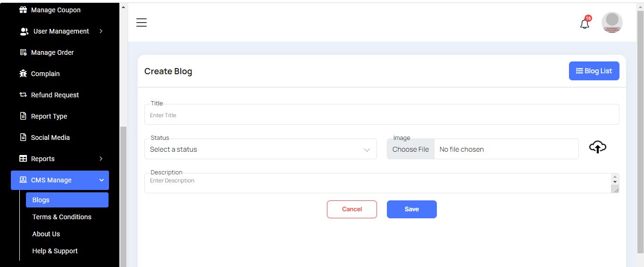This screenshot has height=267, width=644.
Task: Focus the Enter Title input field
Action: coord(381,115)
